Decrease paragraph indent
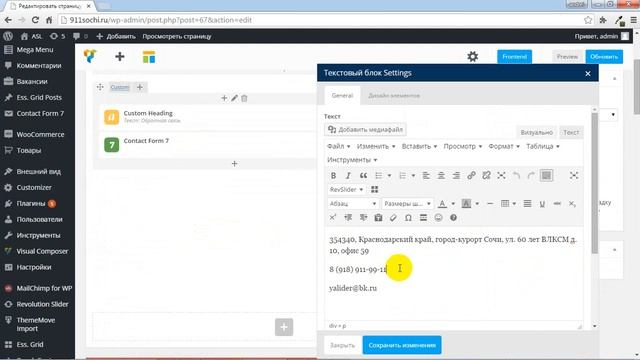This screenshot has height=360, width=640. (x=348, y=218)
